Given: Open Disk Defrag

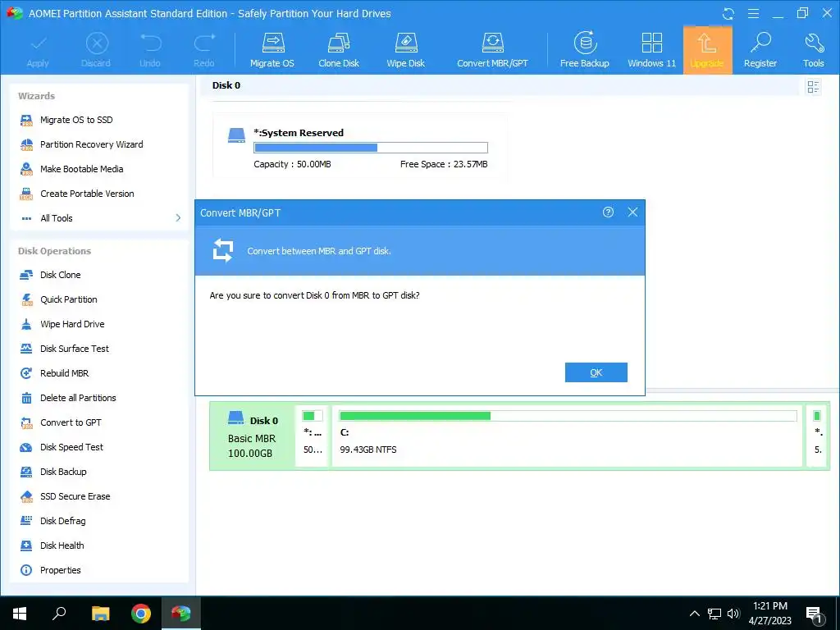Looking at the screenshot, I should click(62, 521).
